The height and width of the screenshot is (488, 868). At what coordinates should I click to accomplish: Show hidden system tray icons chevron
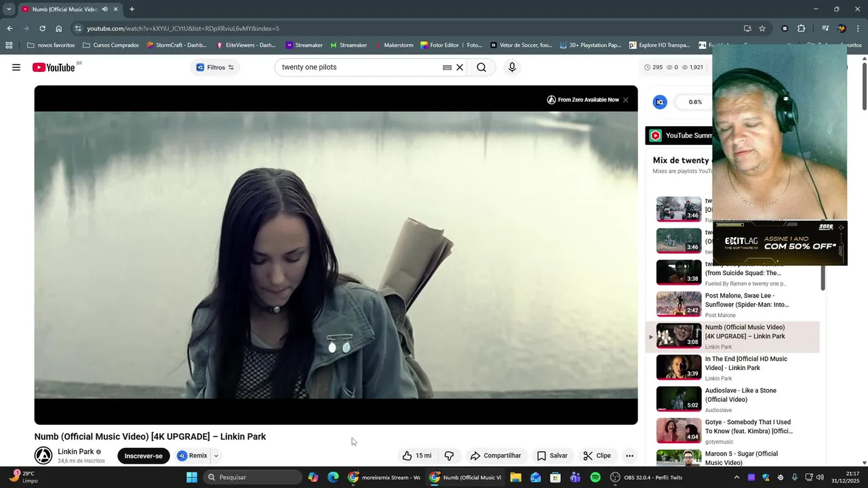pos(736,477)
